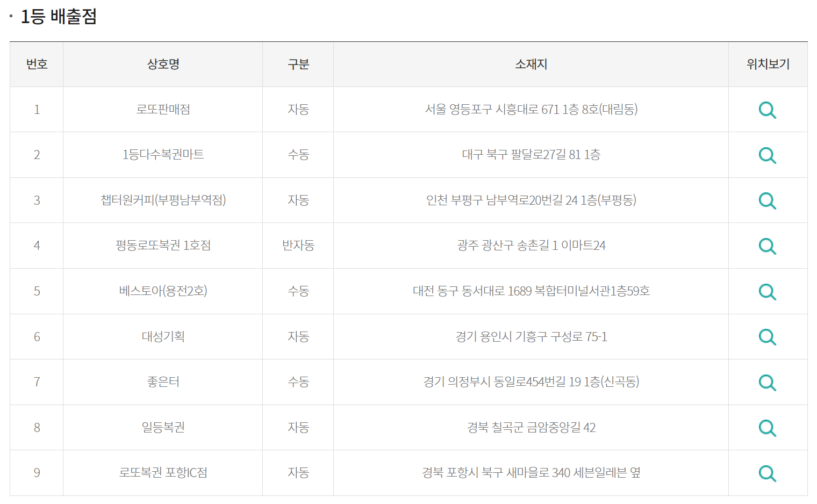Open location viewer for 좋은터
This screenshot has height=504, width=817.
click(768, 382)
